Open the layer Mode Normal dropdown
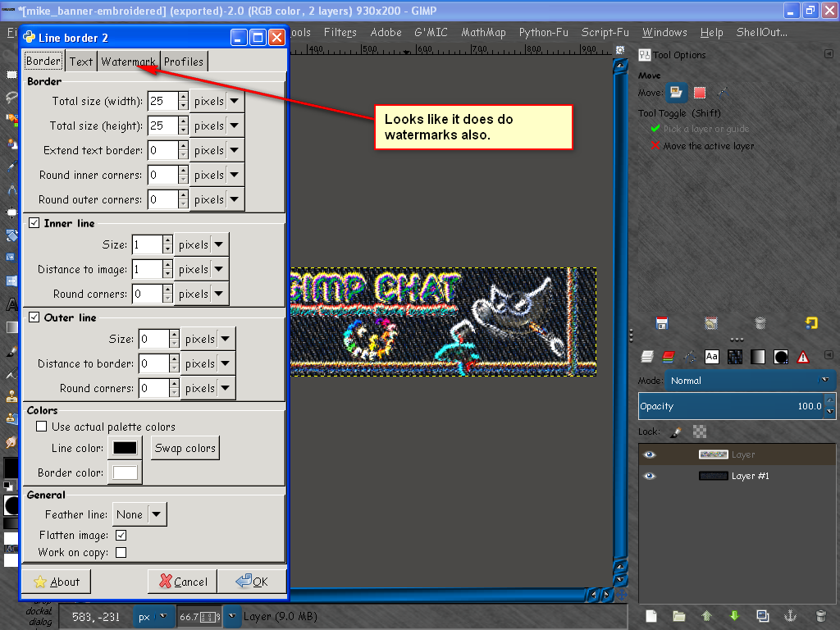Image resolution: width=840 pixels, height=630 pixels. tap(750, 381)
